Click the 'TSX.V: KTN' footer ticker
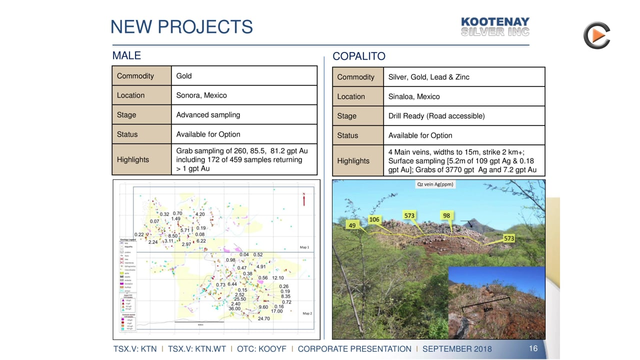This screenshot has height=360, width=640. tap(135, 349)
